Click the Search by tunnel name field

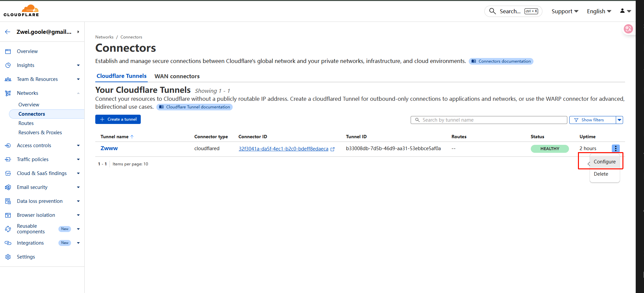[x=489, y=120]
